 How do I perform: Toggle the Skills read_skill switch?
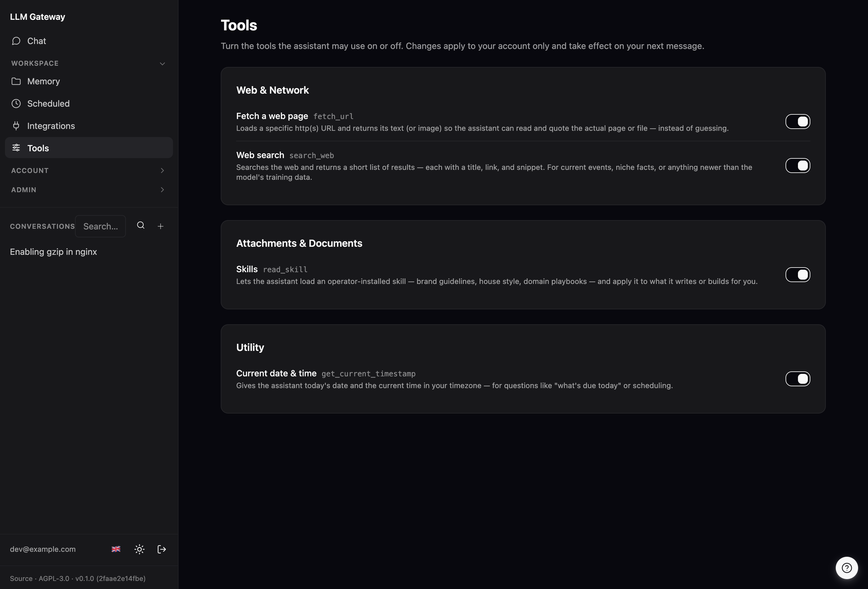[798, 275]
